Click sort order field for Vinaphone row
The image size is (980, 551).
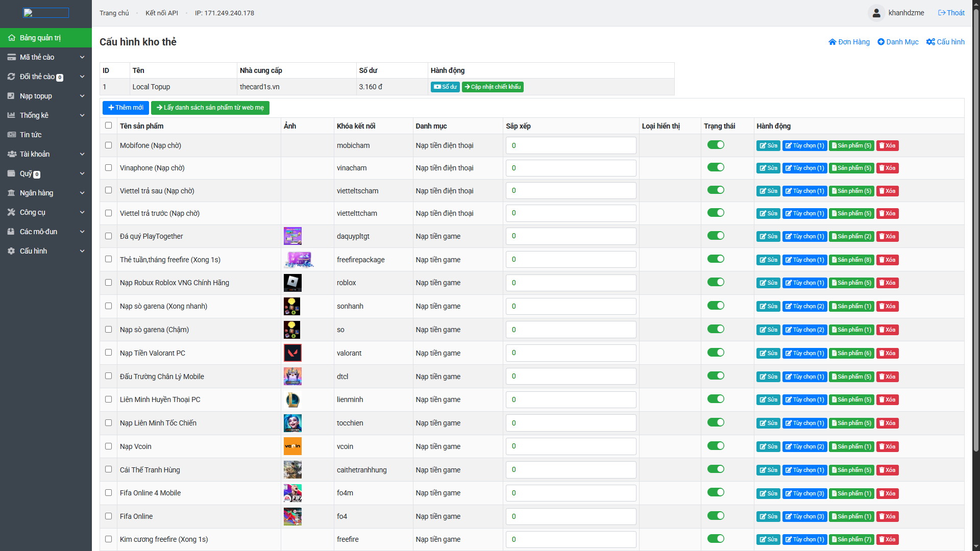coord(571,168)
